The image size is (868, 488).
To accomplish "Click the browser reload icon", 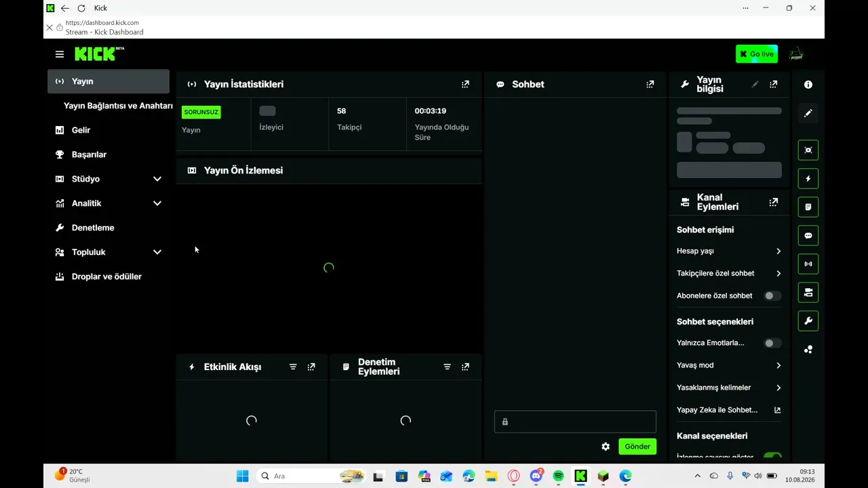I will (x=81, y=8).
